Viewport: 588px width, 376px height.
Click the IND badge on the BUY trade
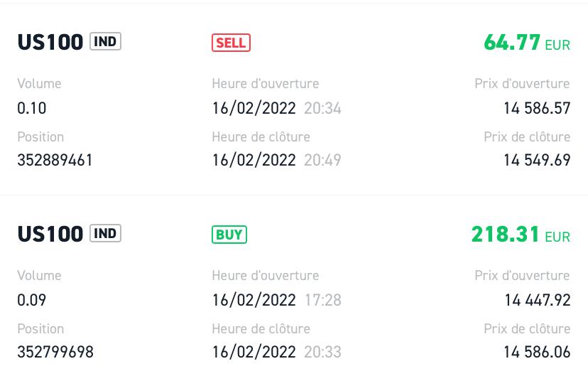(105, 234)
